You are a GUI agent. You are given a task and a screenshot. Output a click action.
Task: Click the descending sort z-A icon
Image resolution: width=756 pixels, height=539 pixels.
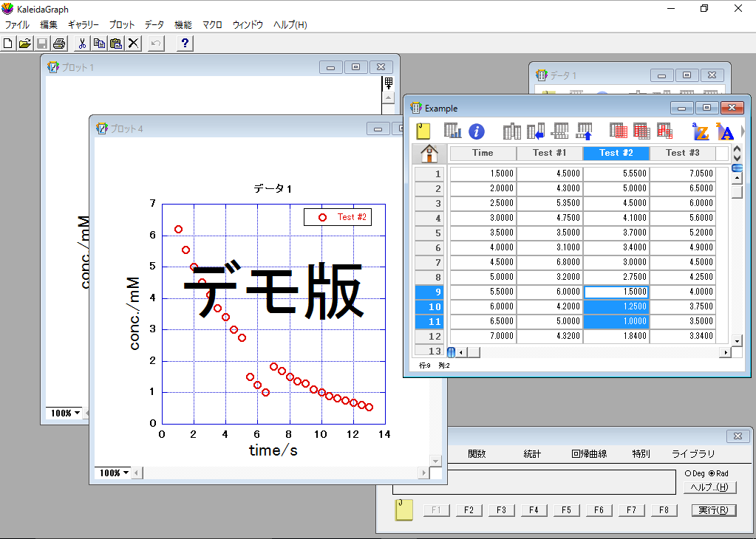[x=725, y=131]
